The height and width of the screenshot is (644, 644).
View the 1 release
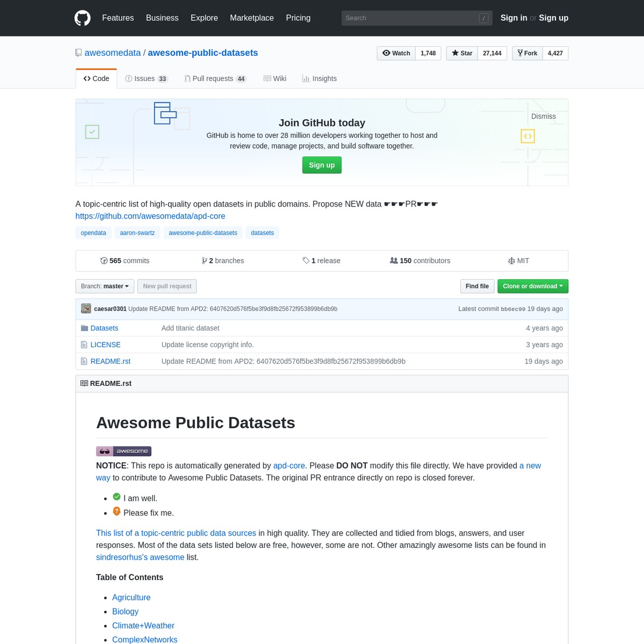pos(321,261)
